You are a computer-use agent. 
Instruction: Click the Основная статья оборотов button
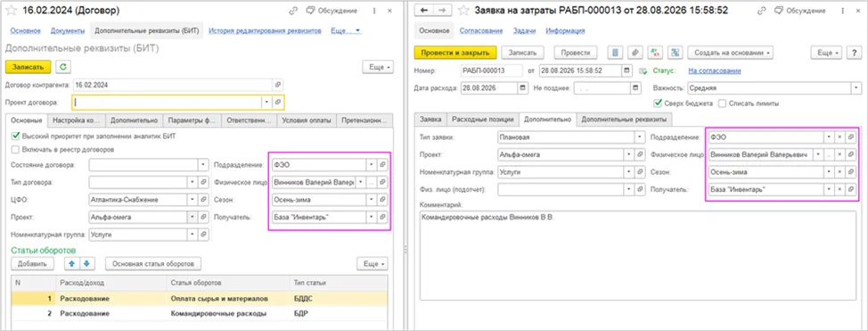point(153,263)
